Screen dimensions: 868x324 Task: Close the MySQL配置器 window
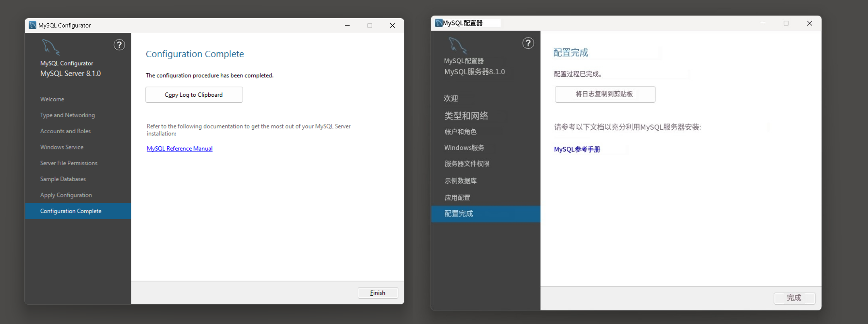810,23
